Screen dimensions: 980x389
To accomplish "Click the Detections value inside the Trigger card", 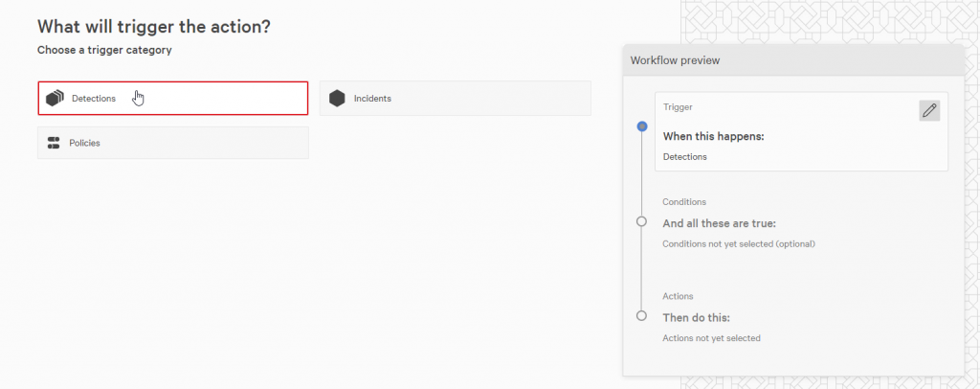I will (x=685, y=157).
